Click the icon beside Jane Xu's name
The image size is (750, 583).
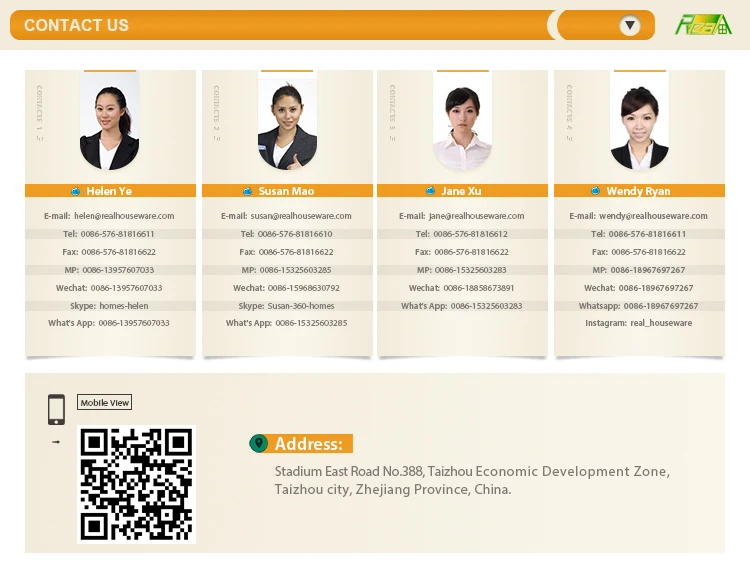coord(430,191)
